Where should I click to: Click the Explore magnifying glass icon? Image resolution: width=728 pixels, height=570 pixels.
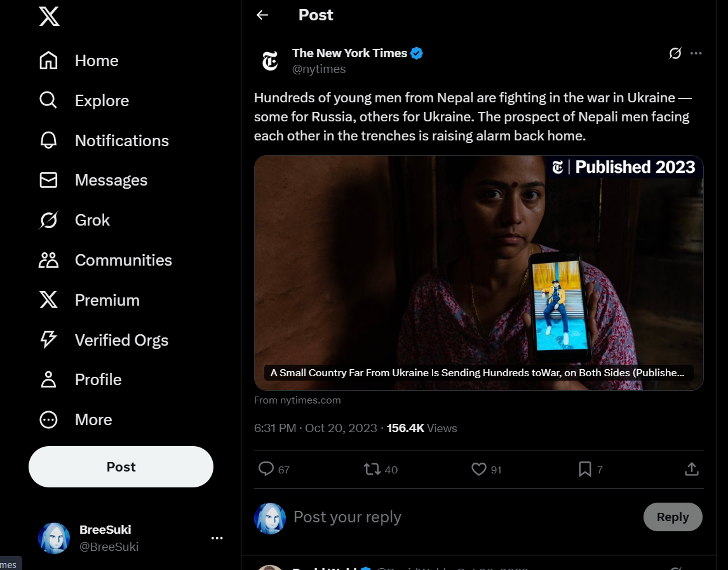point(48,100)
